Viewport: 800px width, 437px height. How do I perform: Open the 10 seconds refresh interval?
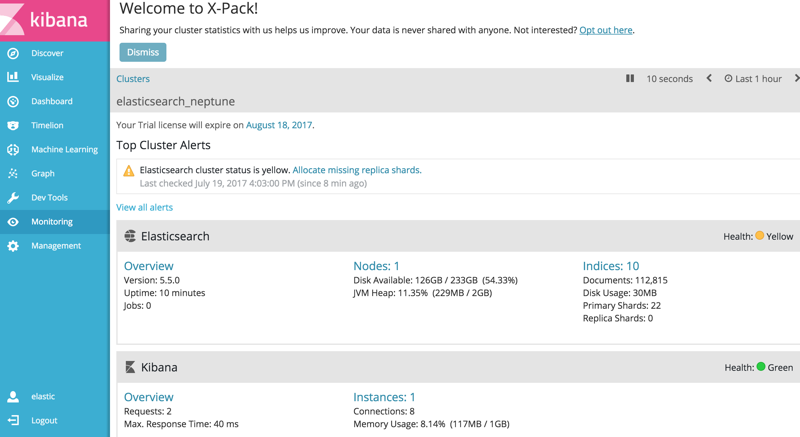[669, 78]
